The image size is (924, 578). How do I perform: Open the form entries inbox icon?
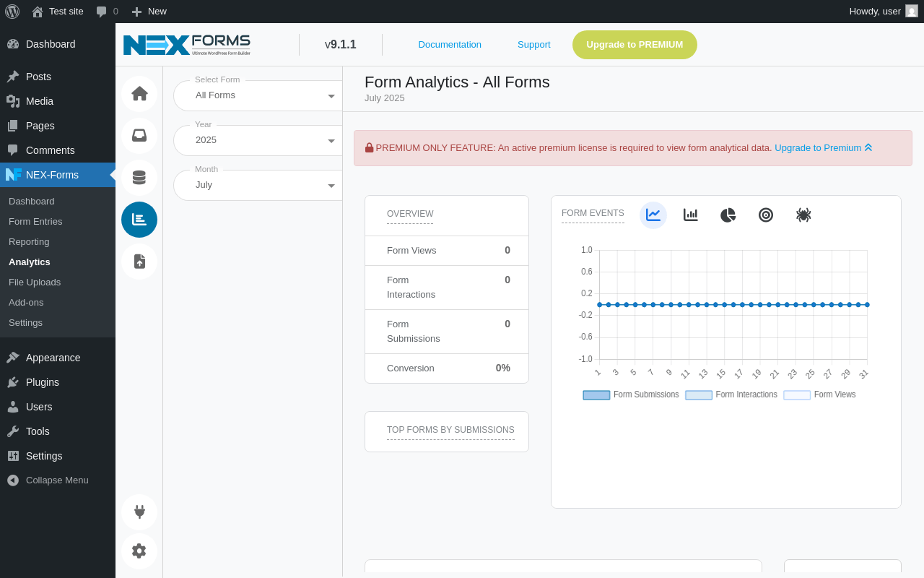coord(139,136)
